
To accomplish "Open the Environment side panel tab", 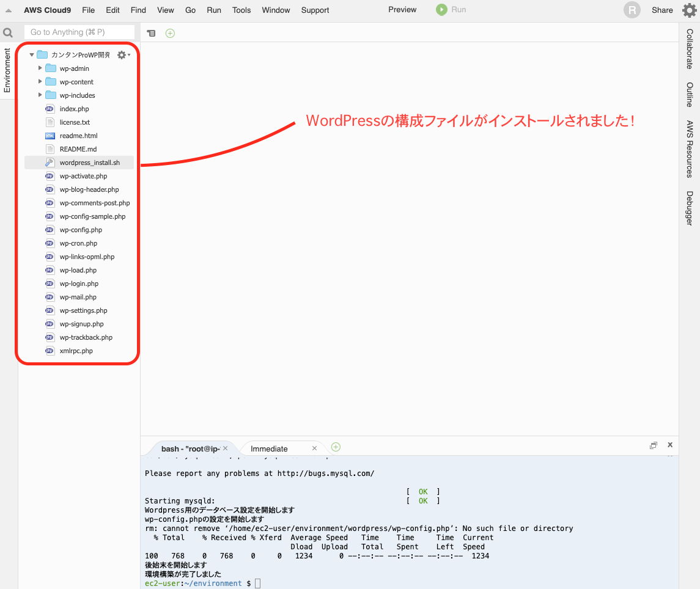I will (x=7, y=70).
